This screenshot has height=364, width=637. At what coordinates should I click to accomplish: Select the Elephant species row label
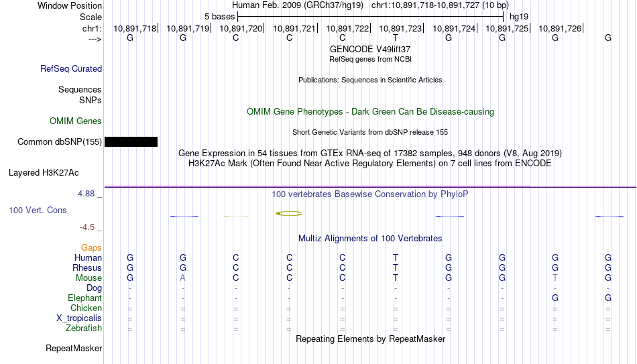pyautogui.click(x=84, y=298)
